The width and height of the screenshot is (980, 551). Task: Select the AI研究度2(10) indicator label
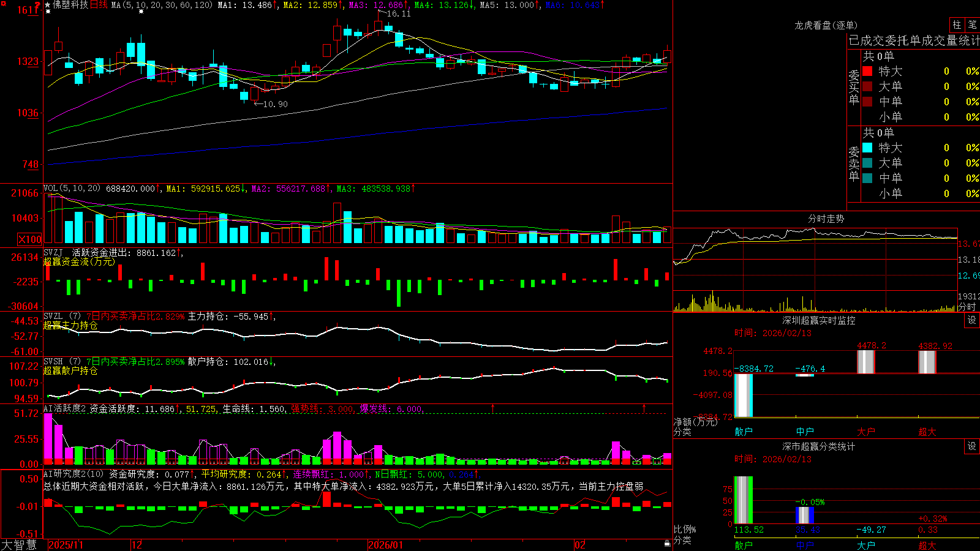pos(73,474)
